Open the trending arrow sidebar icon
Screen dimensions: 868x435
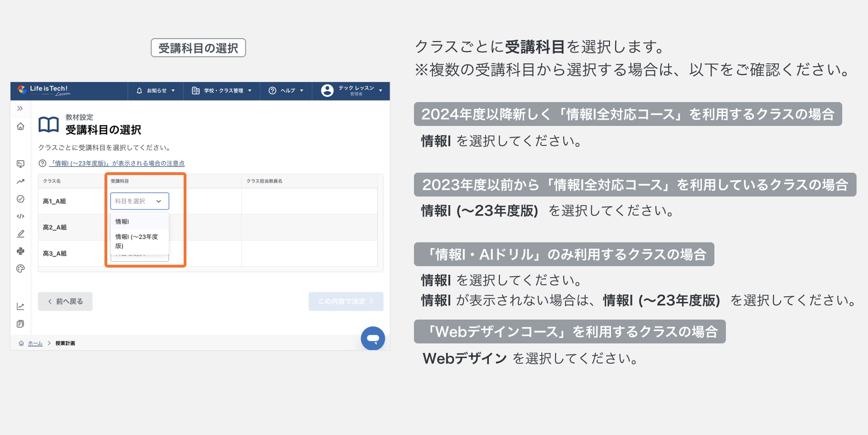tap(21, 181)
